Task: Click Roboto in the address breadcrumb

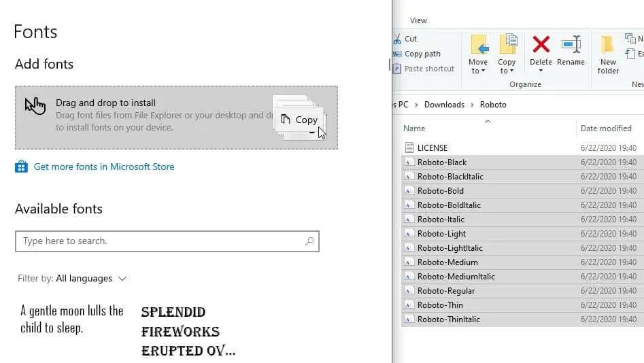Action: point(493,105)
